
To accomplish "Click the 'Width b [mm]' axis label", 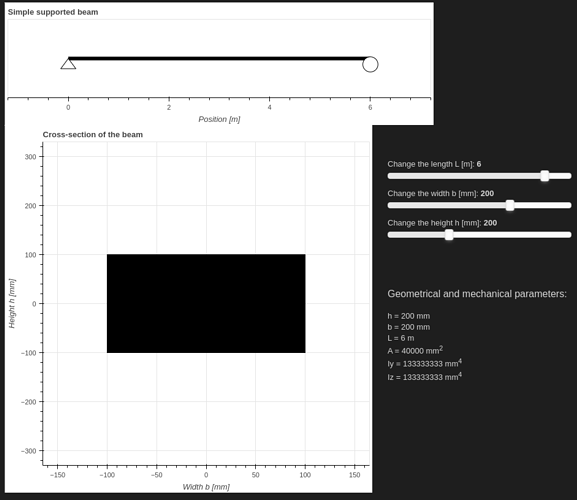I will pyautogui.click(x=206, y=487).
